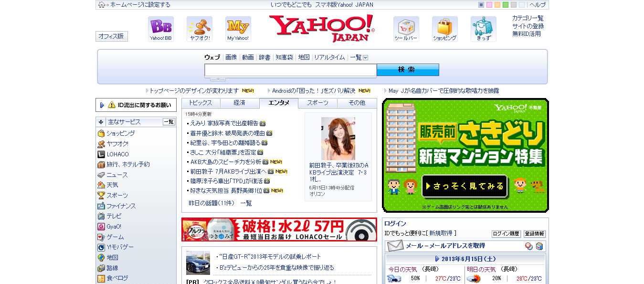Read headline さしこ 大分「組織票」を否定

(223, 152)
